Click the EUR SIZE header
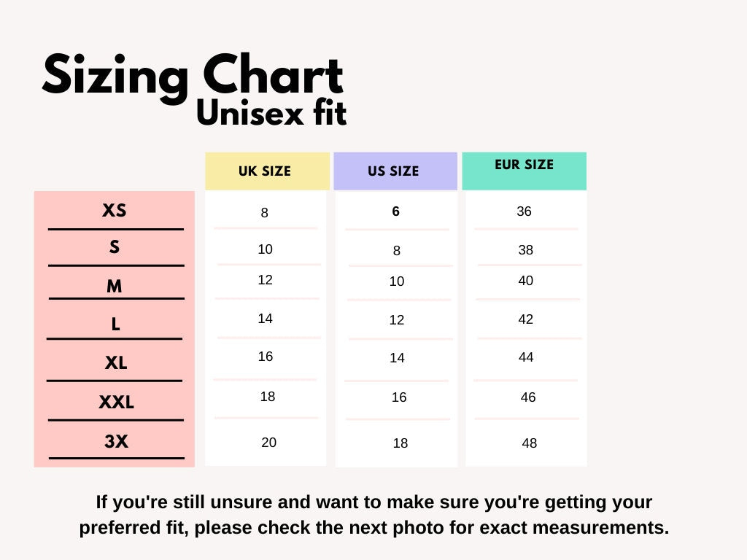Image resolution: width=747 pixels, height=560 pixels. 524,165
